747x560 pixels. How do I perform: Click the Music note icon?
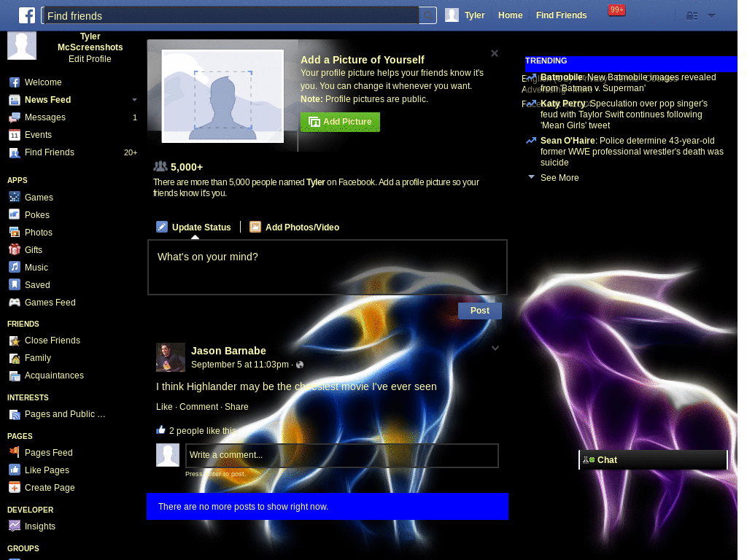coord(15,268)
